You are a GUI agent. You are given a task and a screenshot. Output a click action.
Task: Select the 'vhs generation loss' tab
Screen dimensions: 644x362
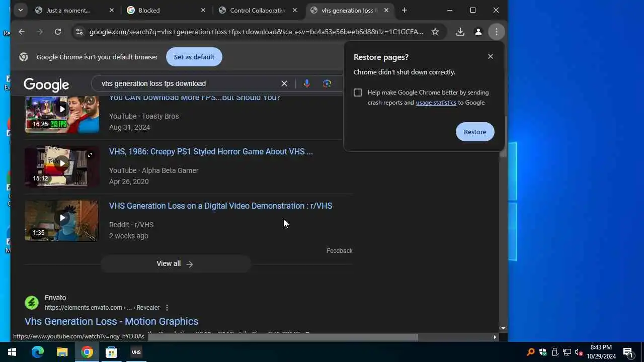click(x=349, y=10)
